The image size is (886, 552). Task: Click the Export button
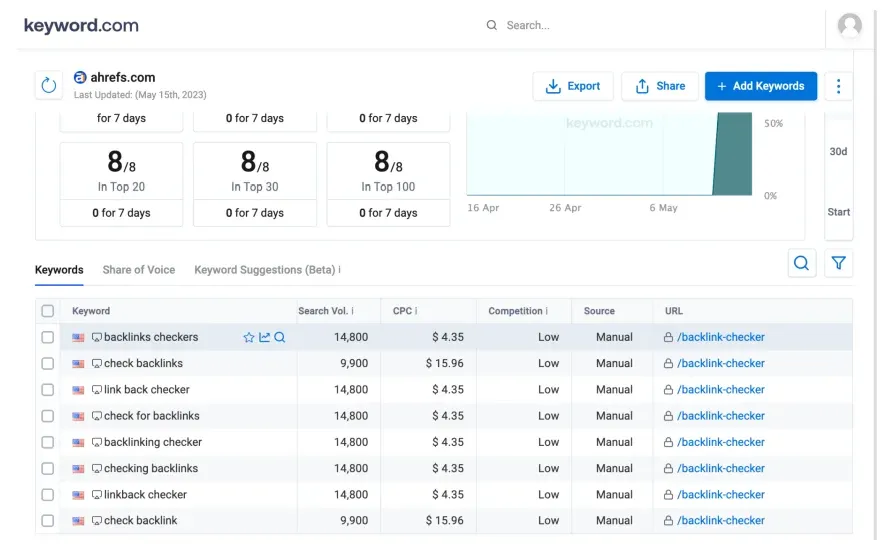[x=573, y=86]
